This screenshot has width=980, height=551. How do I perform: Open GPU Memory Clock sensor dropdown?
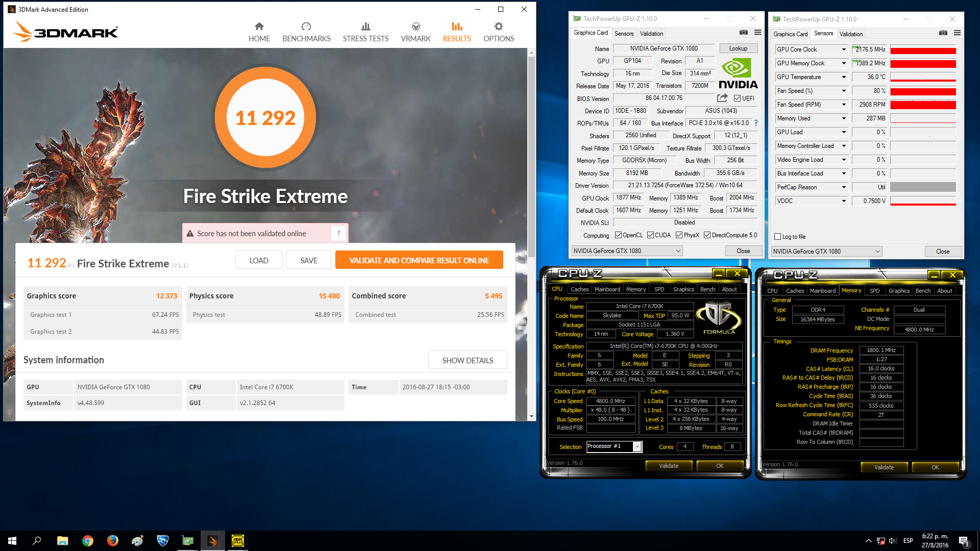point(844,63)
